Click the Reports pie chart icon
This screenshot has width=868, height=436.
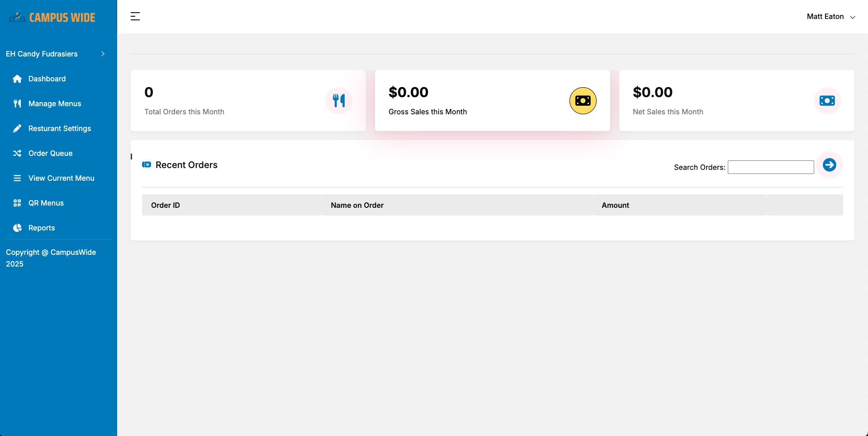pyautogui.click(x=17, y=228)
